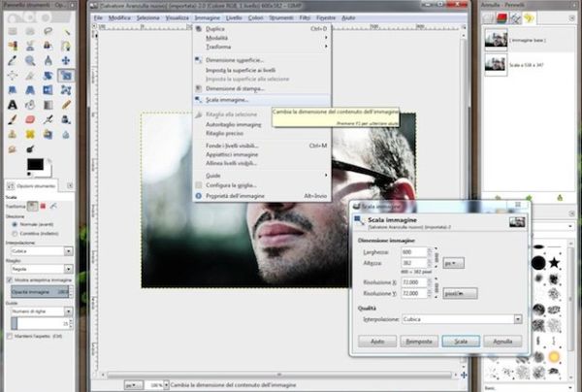Choose Dimensione superficie... menu entry
The height and width of the screenshot is (392, 582).
click(262, 60)
